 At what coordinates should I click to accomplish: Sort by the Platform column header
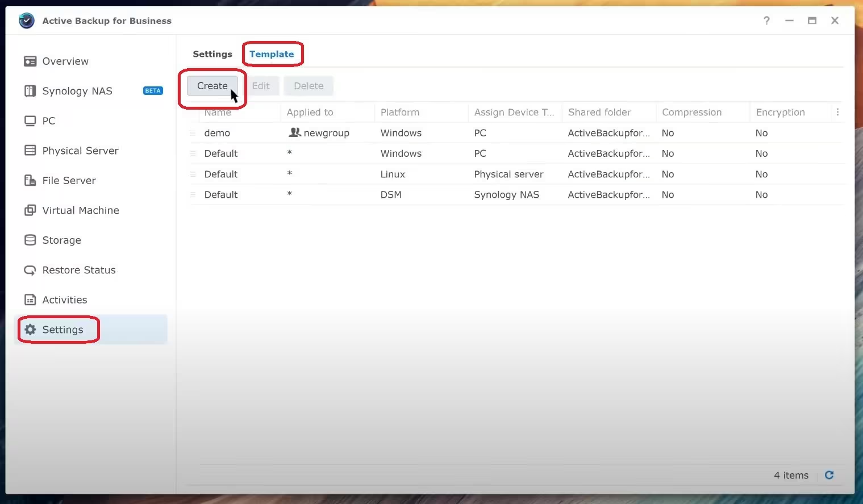(x=400, y=113)
